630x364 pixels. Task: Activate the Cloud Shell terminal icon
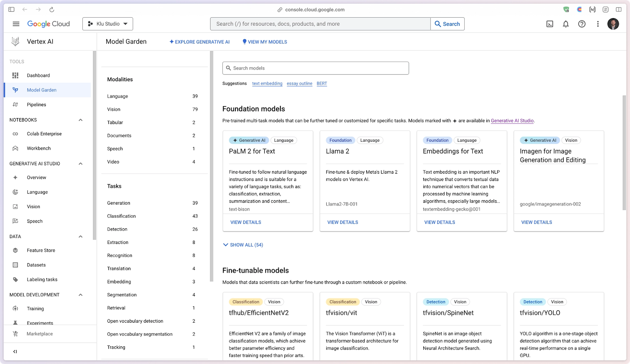click(x=550, y=24)
